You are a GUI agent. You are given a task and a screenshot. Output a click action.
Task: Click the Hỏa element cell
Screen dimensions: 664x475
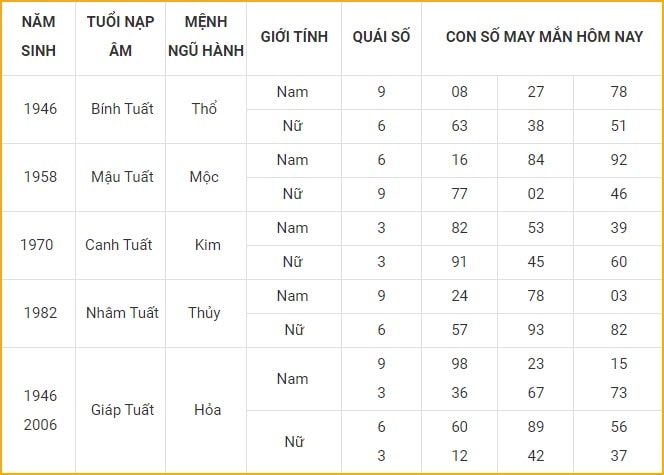pos(208,410)
